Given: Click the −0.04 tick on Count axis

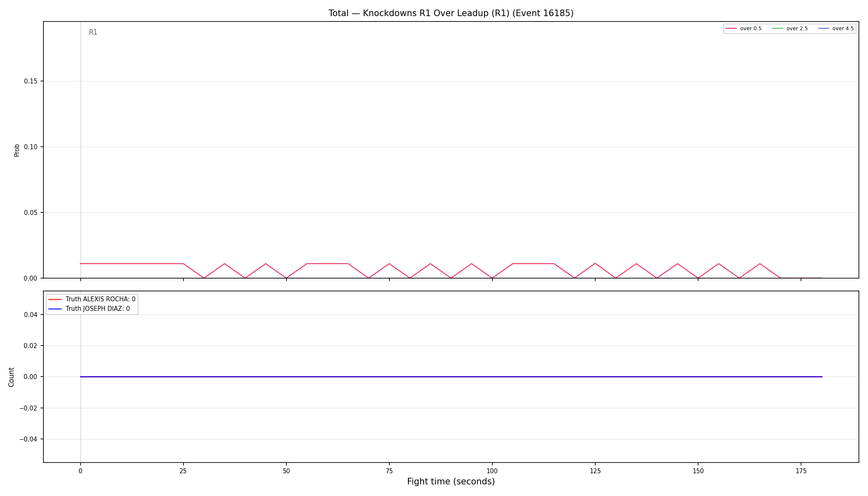Looking at the screenshot, I should [x=29, y=439].
